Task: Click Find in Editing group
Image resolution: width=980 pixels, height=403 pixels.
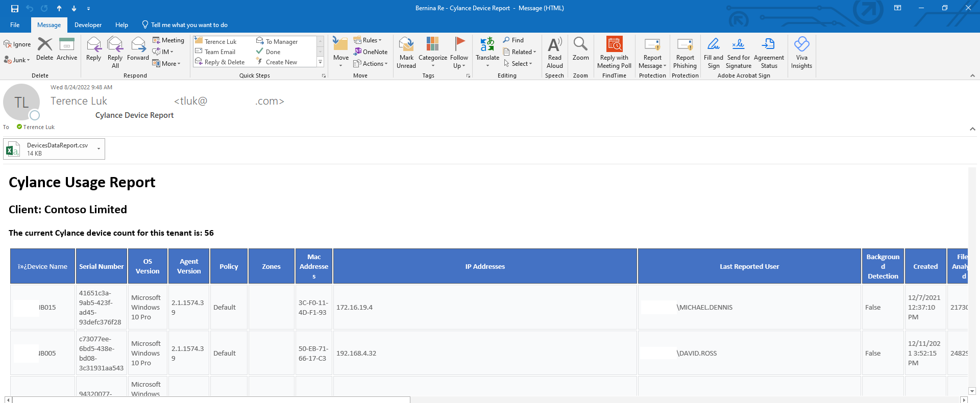Action: pos(513,40)
